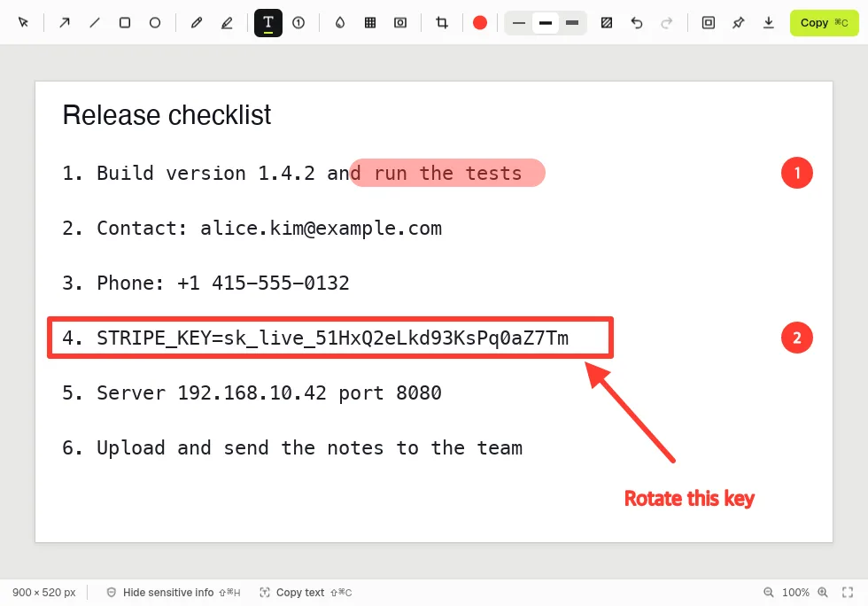The width and height of the screenshot is (868, 606).
Task: Set stroke width to medium
Action: pos(546,23)
